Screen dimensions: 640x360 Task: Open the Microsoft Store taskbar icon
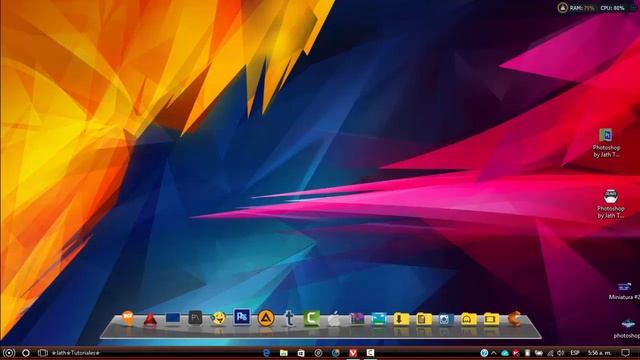pyautogui.click(x=301, y=353)
